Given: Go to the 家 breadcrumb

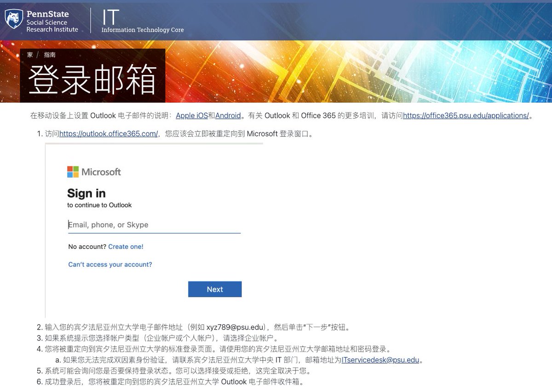Looking at the screenshot, I should pyautogui.click(x=30, y=55).
